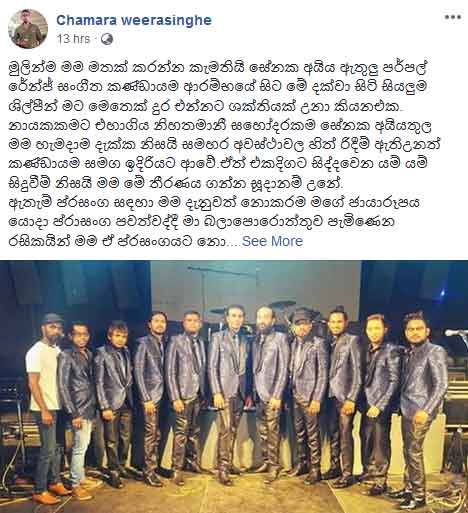
Task: Open Chamara weerasinghe's profile picture
Action: (x=28, y=29)
